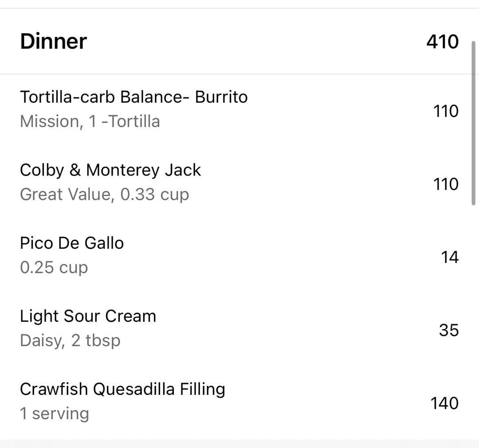Screen dimensions: 479x448
Task: Click the 110 calories beside the Tortilla entry
Action: pyautogui.click(x=446, y=111)
